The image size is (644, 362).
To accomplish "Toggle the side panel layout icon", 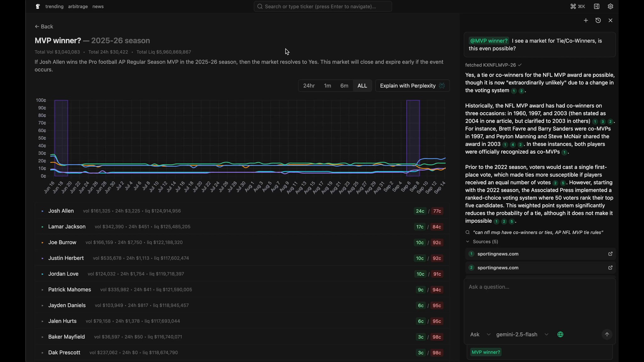I will [x=597, y=6].
